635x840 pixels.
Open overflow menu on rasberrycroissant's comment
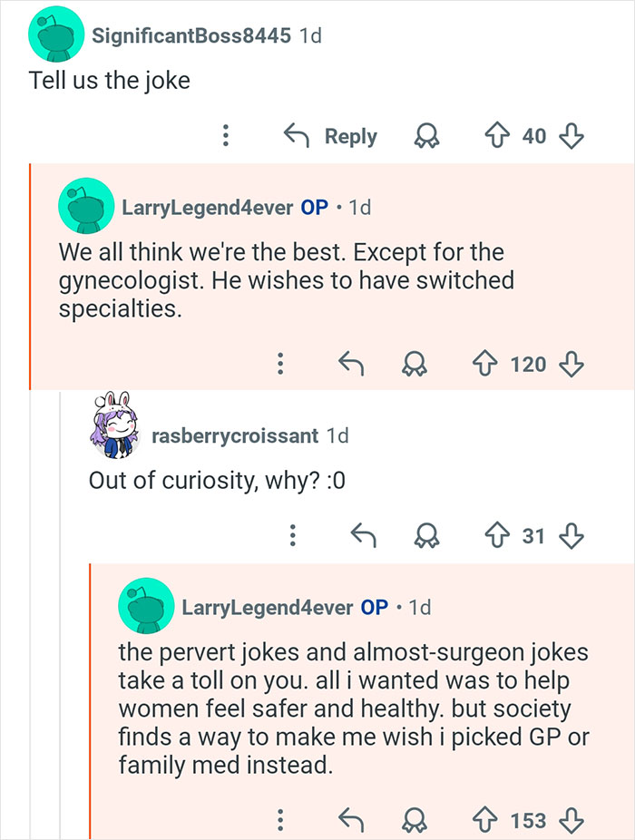[x=292, y=536]
